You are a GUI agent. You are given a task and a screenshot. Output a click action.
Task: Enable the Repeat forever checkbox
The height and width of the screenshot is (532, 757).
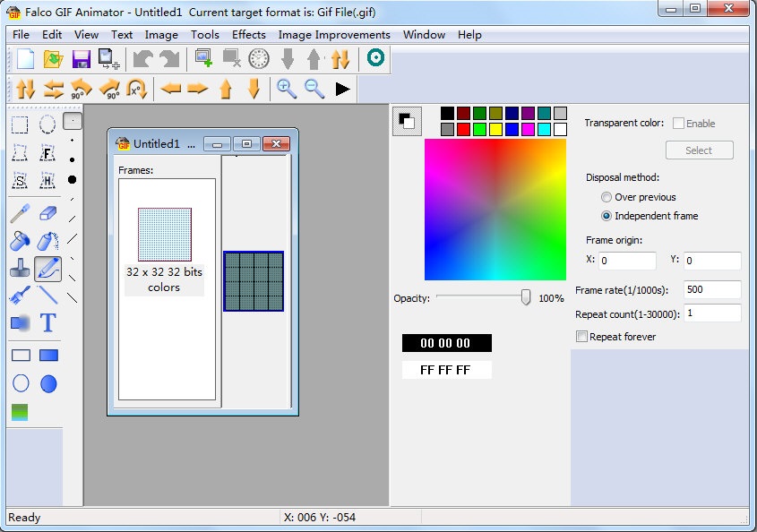[x=582, y=337]
